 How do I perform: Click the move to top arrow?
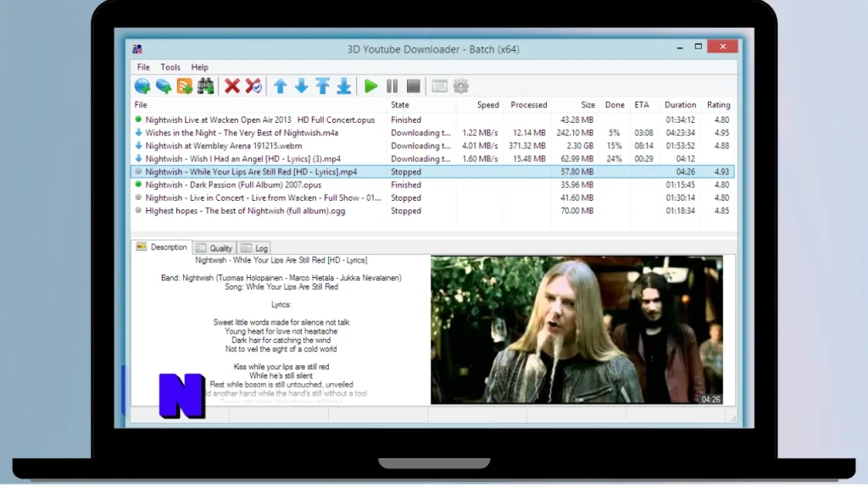[323, 86]
